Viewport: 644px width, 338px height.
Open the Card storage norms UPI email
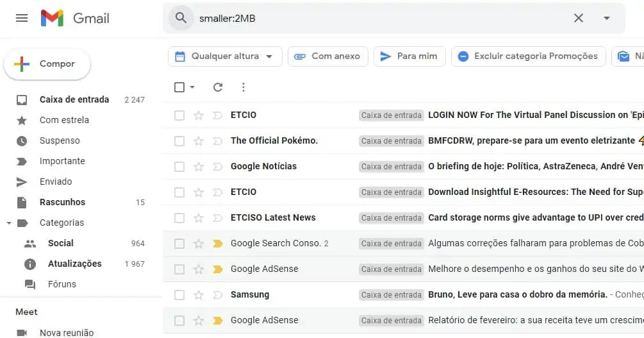pyautogui.click(x=404, y=218)
